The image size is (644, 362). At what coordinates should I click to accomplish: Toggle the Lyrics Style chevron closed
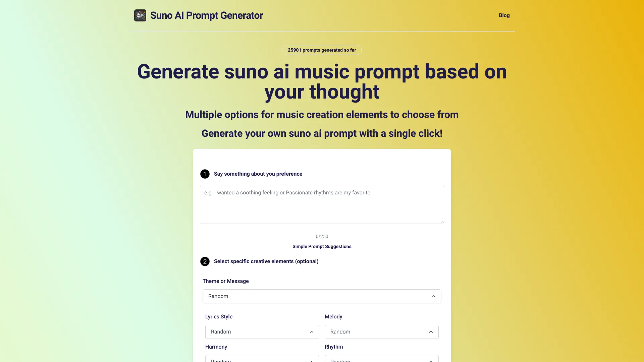point(312,332)
